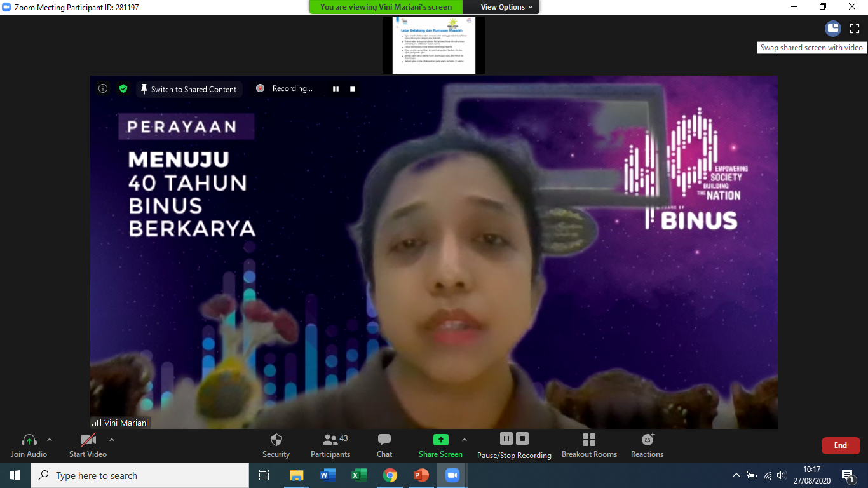Expand video options arrow beside Start Video
Viewport: 868px width, 488px height.
point(112,440)
